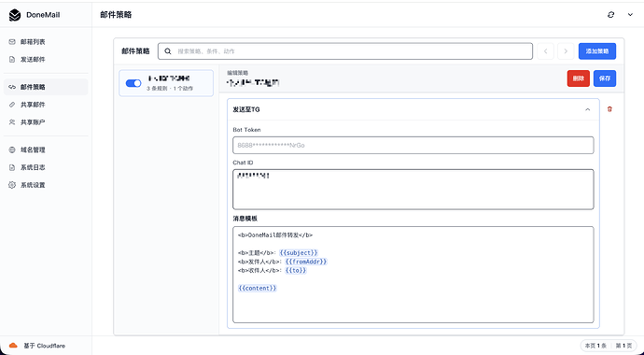
Task: Click the blue 保存 button
Action: [605, 78]
